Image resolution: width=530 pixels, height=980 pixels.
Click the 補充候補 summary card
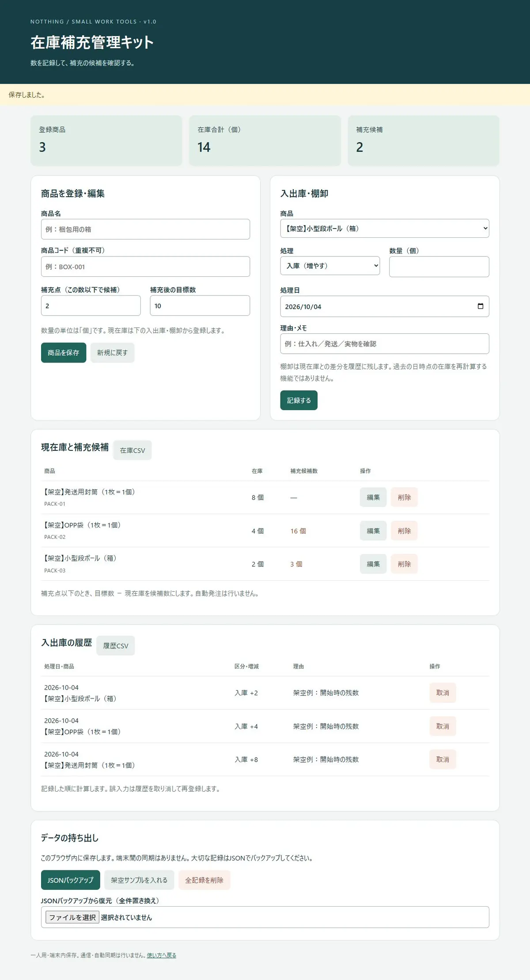pos(424,141)
